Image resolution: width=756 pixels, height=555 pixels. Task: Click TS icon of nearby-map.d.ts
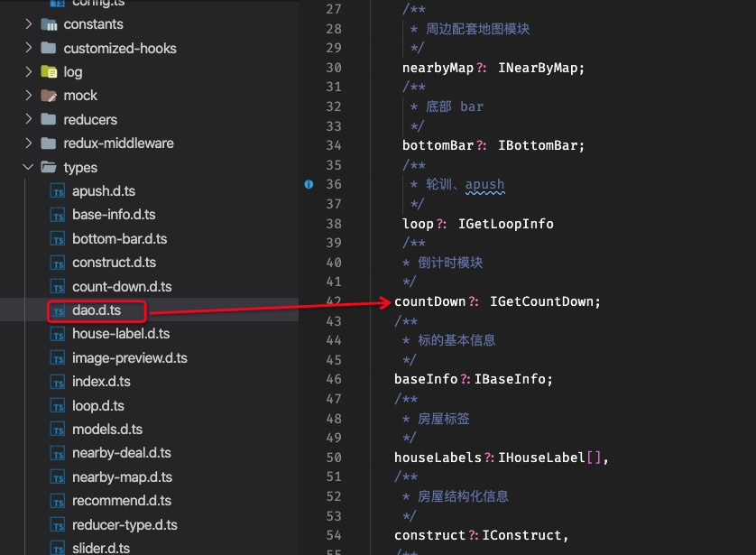(x=58, y=476)
